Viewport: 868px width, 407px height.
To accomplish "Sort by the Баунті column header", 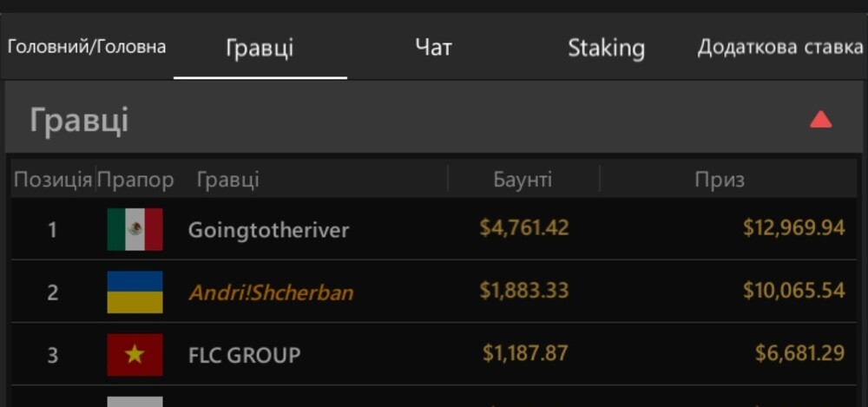I will (523, 180).
